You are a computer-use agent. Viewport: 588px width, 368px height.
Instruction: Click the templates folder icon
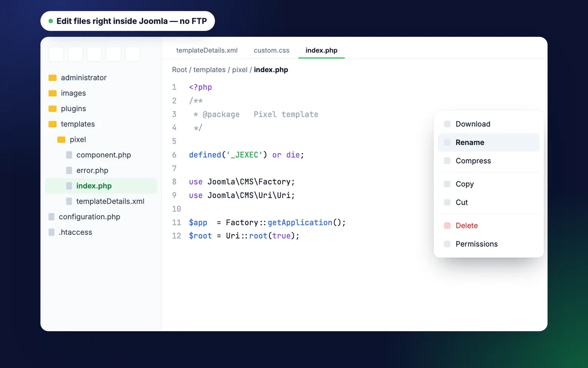(52, 124)
